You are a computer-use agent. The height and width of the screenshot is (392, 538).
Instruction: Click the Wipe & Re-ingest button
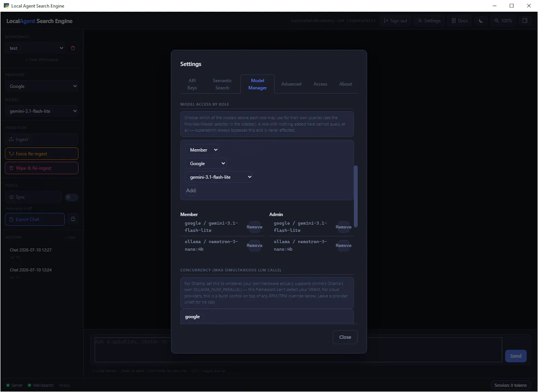coord(42,168)
